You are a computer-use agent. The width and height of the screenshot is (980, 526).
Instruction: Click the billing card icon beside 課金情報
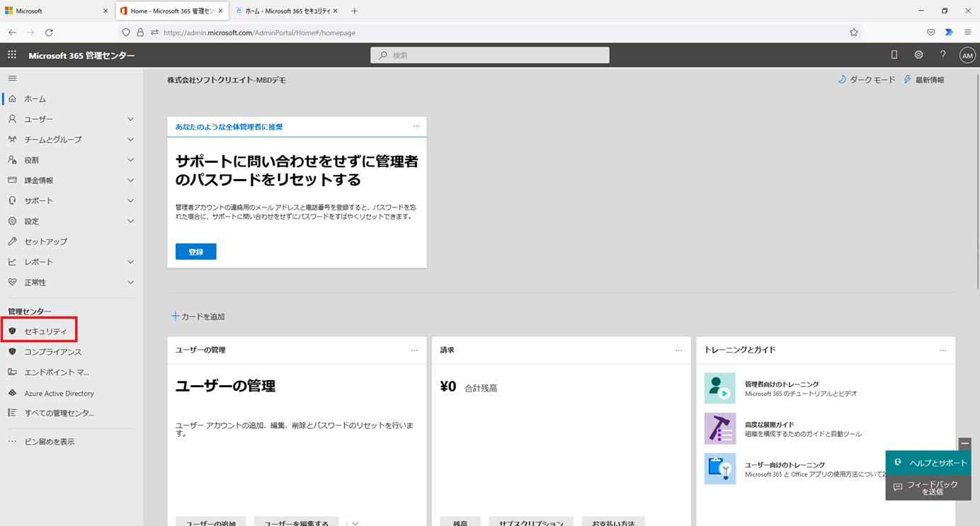pyautogui.click(x=12, y=181)
